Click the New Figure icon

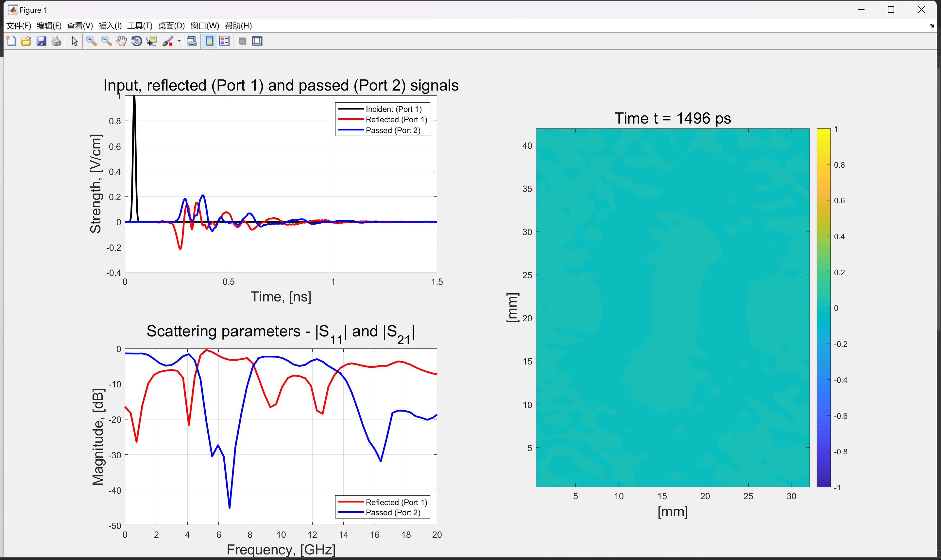(11, 41)
